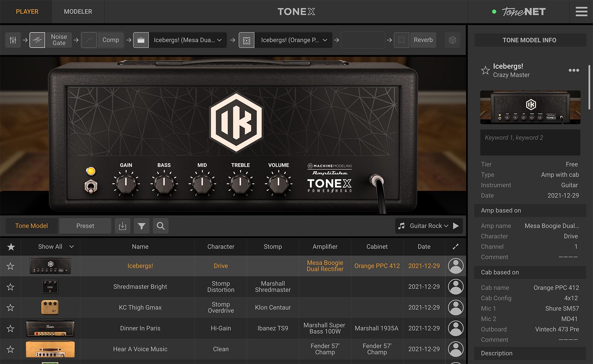Select the Noise Gate block

click(50, 40)
